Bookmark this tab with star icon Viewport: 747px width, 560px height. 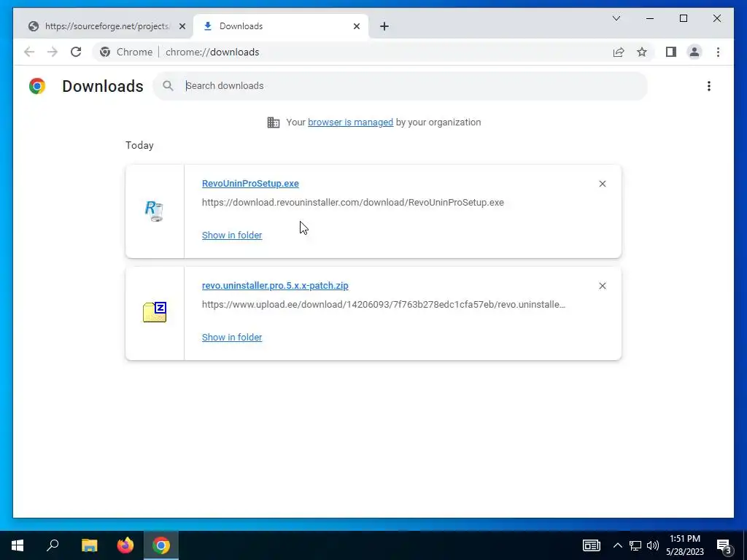tap(642, 52)
